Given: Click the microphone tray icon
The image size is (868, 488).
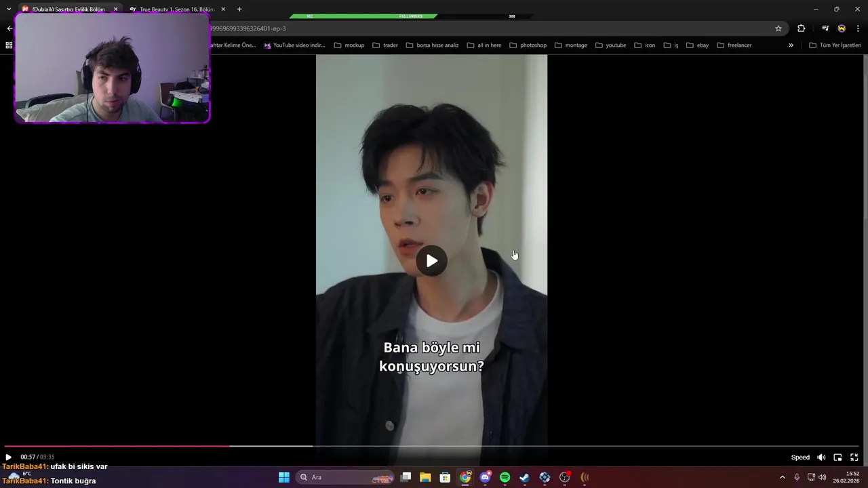Looking at the screenshot, I should [797, 477].
